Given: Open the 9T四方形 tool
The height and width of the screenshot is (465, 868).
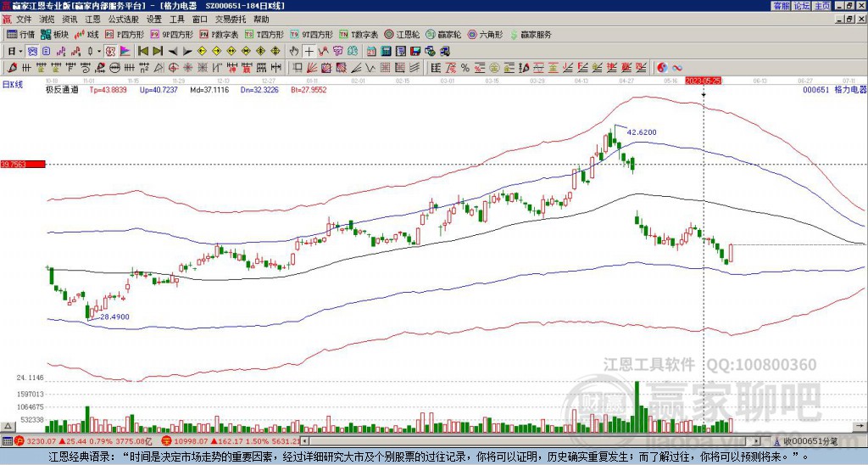Looking at the screenshot, I should 311,34.
